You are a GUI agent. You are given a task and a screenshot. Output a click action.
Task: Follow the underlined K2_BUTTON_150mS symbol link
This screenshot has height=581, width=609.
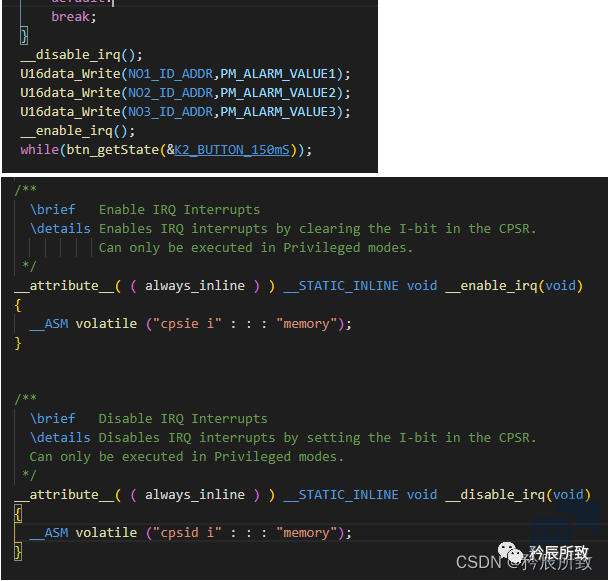pyautogui.click(x=232, y=150)
